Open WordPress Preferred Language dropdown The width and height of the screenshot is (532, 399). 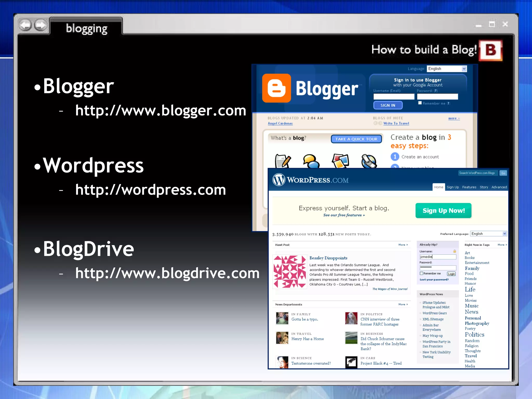point(489,234)
